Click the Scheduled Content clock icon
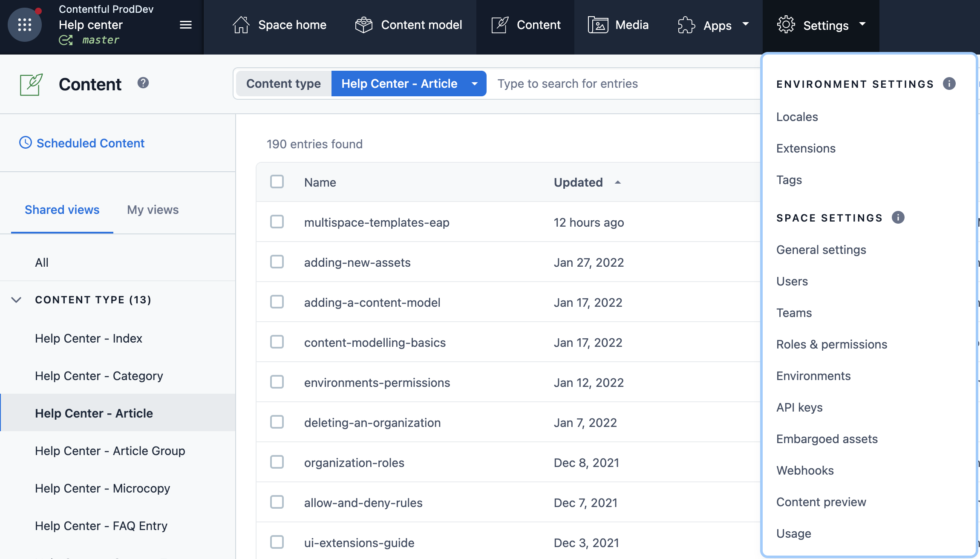Image resolution: width=980 pixels, height=559 pixels. click(x=26, y=143)
